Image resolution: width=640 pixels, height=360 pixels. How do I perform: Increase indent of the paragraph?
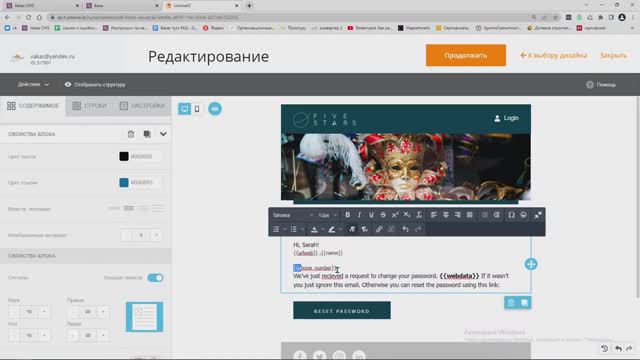(x=496, y=215)
